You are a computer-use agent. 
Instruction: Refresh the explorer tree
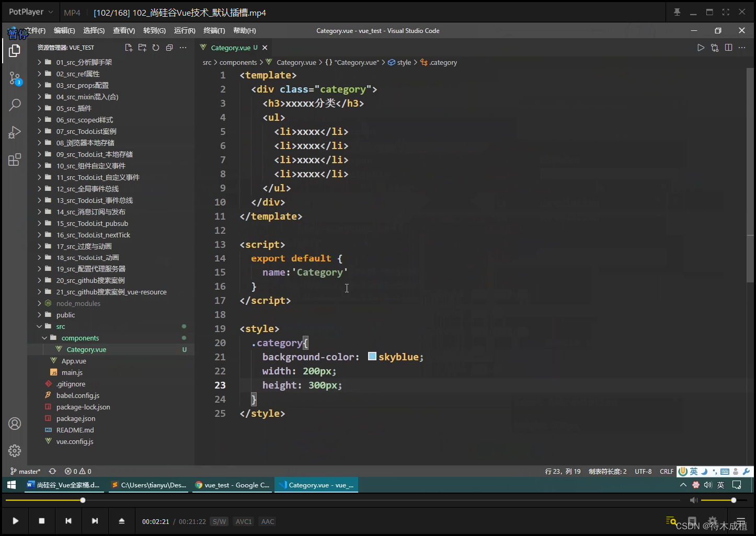tap(156, 48)
